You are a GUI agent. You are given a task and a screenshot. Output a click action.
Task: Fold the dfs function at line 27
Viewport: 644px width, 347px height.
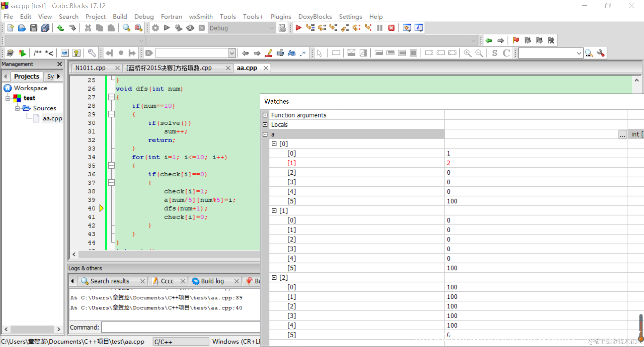point(111,97)
